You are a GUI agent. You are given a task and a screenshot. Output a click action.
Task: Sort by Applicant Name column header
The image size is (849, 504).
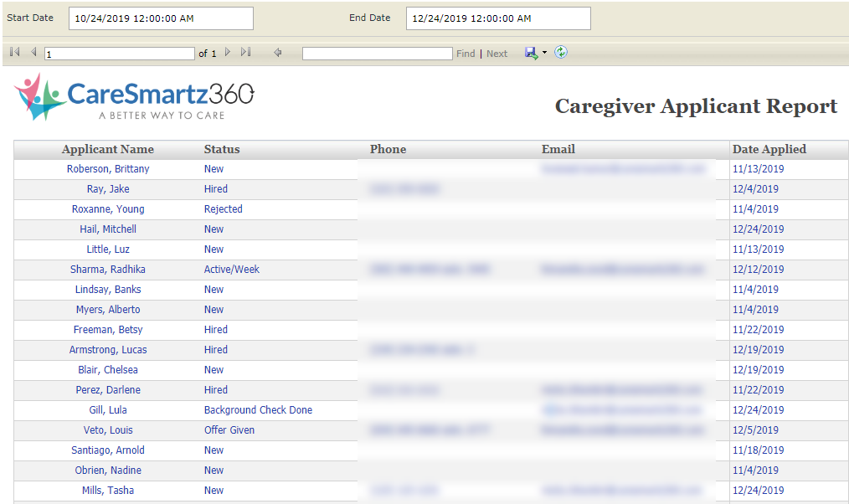108,150
